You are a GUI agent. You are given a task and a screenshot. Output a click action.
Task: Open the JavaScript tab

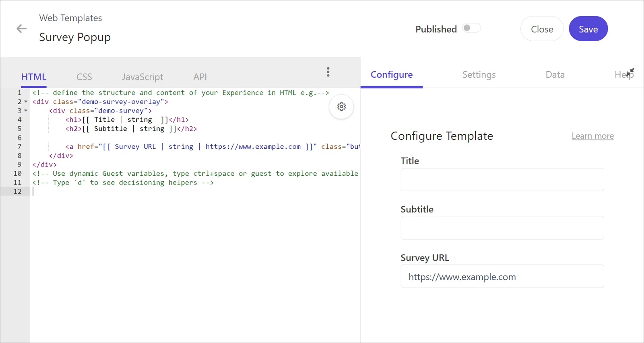tap(142, 77)
